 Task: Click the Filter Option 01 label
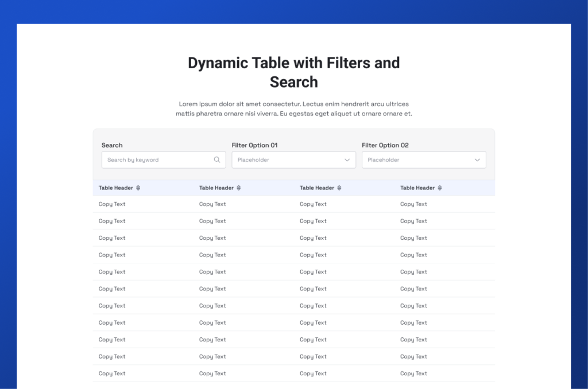[x=254, y=146]
